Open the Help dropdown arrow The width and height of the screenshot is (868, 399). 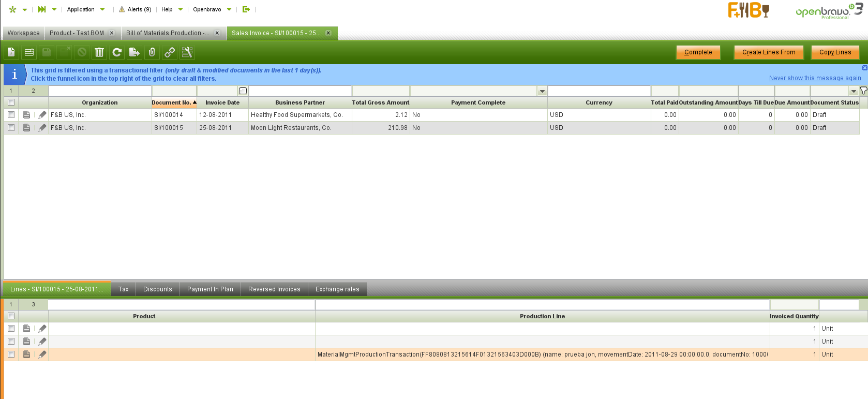181,9
